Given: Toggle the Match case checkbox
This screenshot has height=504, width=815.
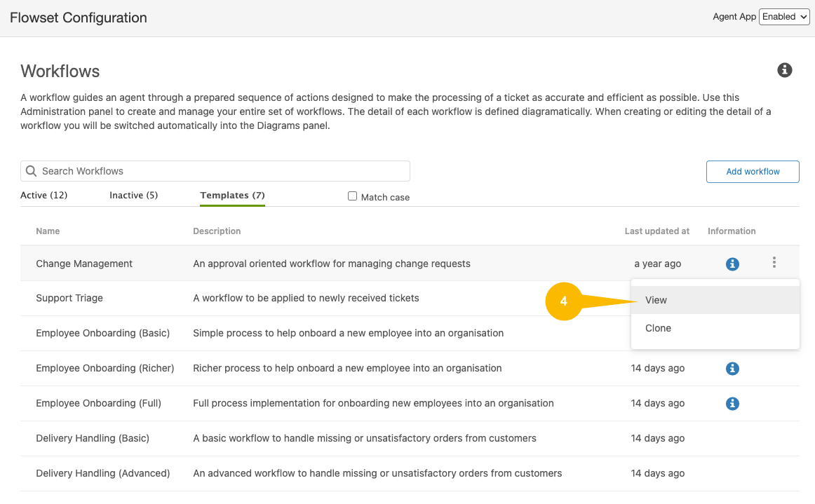Looking at the screenshot, I should point(352,196).
